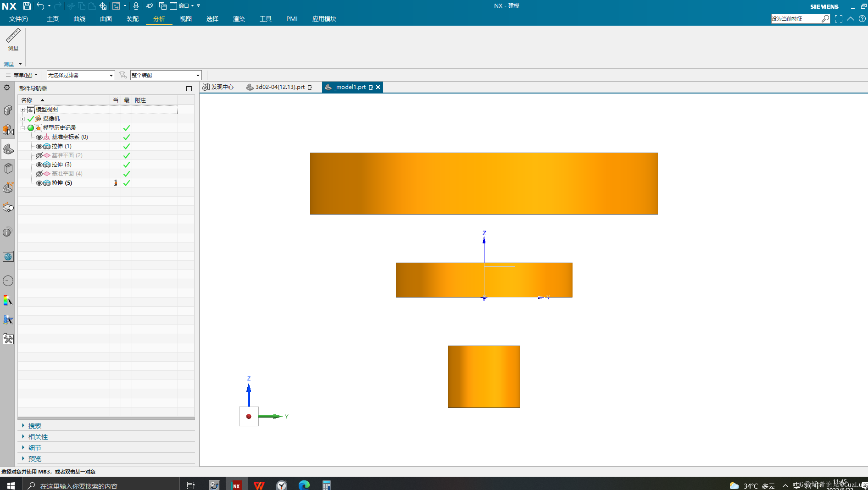Screen dimensions: 868x490
Task: Open resource bar settings gear icon
Action: point(7,88)
